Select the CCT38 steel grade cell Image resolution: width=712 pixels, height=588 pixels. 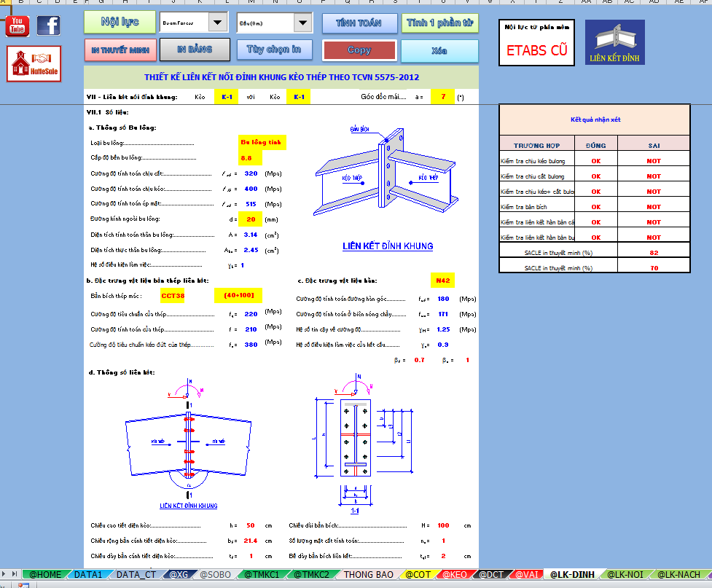pyautogui.click(x=173, y=296)
